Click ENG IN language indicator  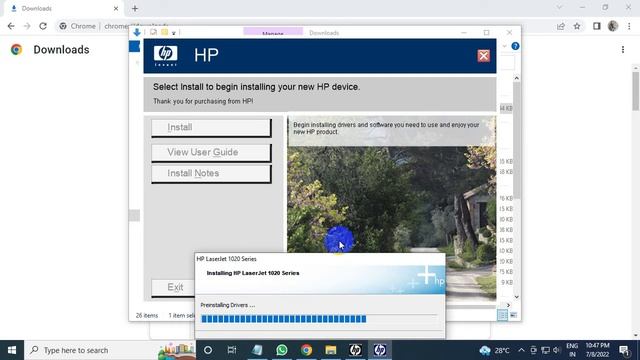pos(572,350)
